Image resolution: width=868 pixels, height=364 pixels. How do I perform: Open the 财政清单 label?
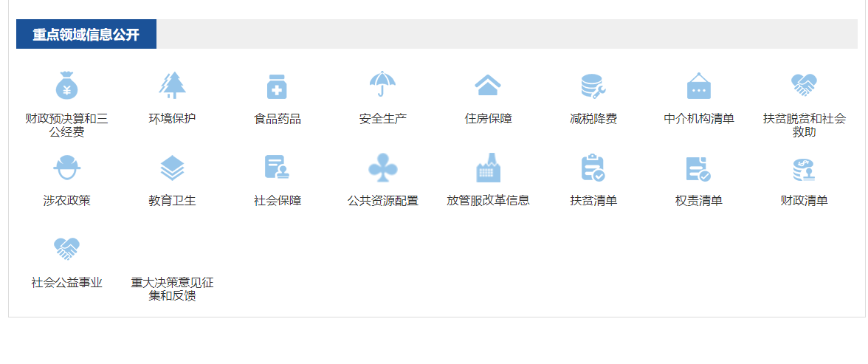point(805,201)
